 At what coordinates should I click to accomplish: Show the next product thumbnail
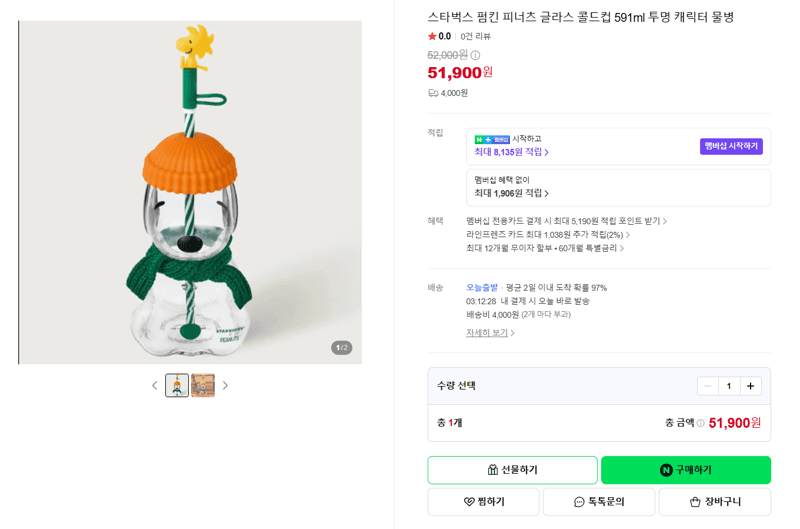[225, 386]
